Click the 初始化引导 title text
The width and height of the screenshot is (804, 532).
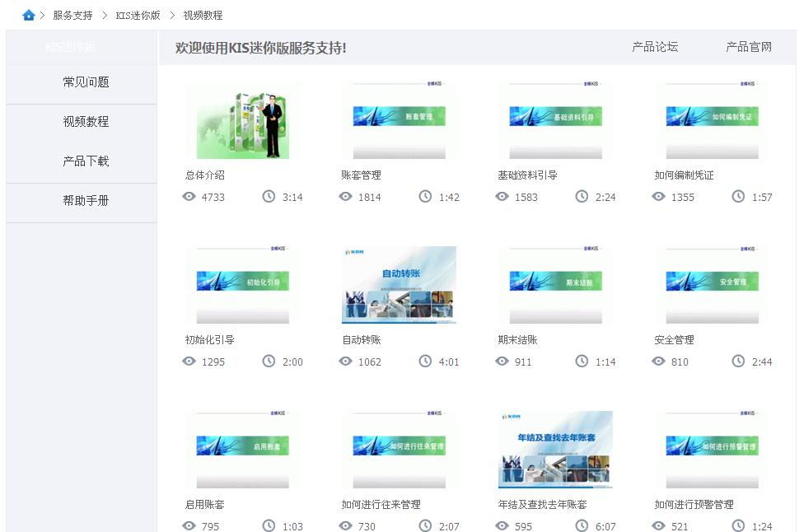210,340
